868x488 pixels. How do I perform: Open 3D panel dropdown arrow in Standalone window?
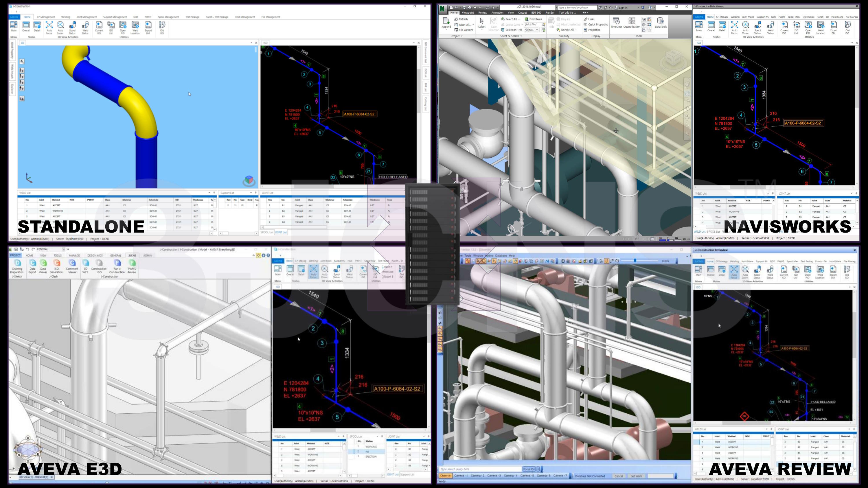tap(251, 43)
